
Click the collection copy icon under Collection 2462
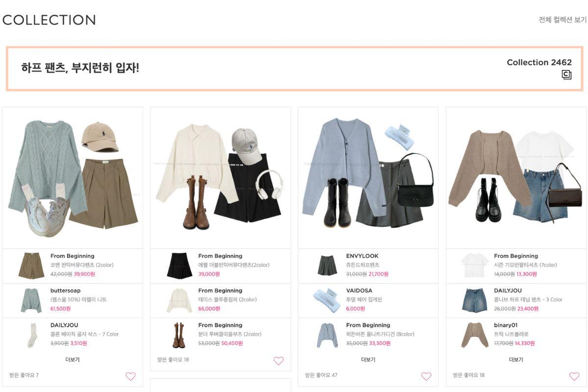pyautogui.click(x=566, y=75)
